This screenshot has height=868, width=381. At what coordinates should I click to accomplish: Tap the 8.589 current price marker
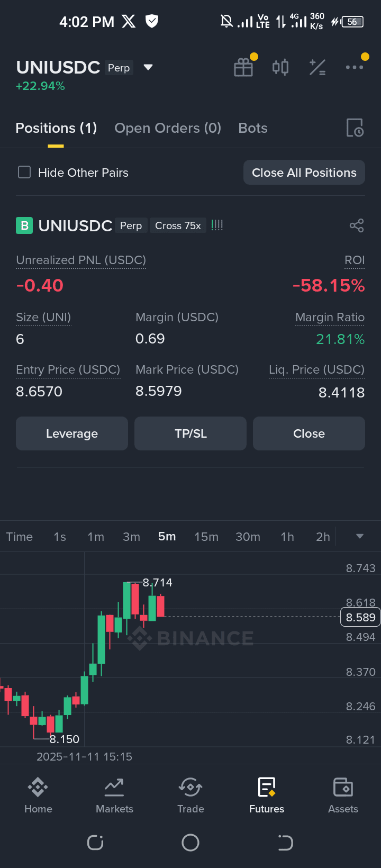(x=360, y=617)
